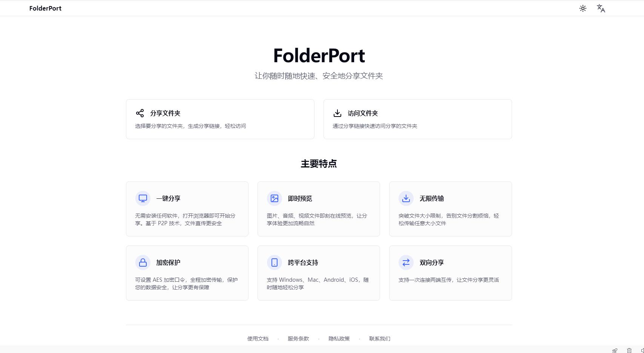This screenshot has width=644, height=353.
Task: Click the share network icon on 分享文件夹 card
Action: 140,113
